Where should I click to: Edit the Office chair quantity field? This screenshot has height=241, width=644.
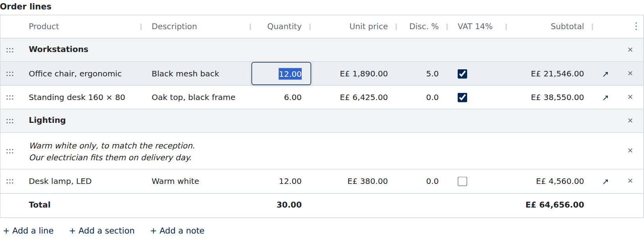pyautogui.click(x=281, y=74)
